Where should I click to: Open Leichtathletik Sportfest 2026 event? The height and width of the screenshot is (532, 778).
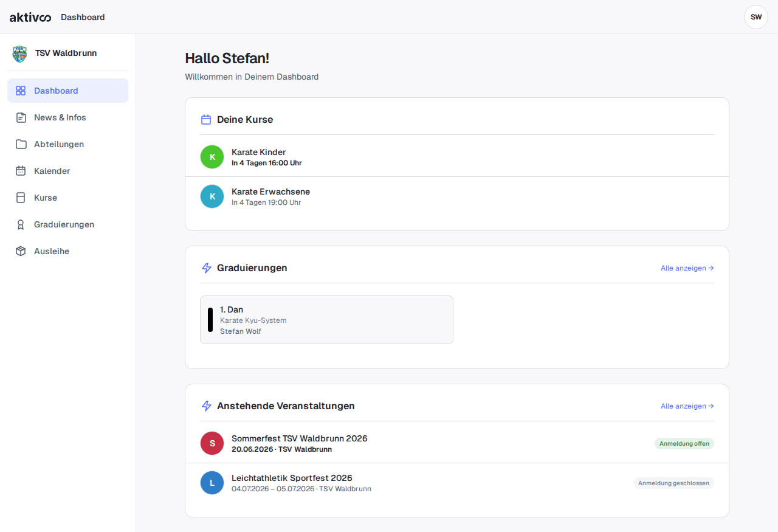(457, 483)
